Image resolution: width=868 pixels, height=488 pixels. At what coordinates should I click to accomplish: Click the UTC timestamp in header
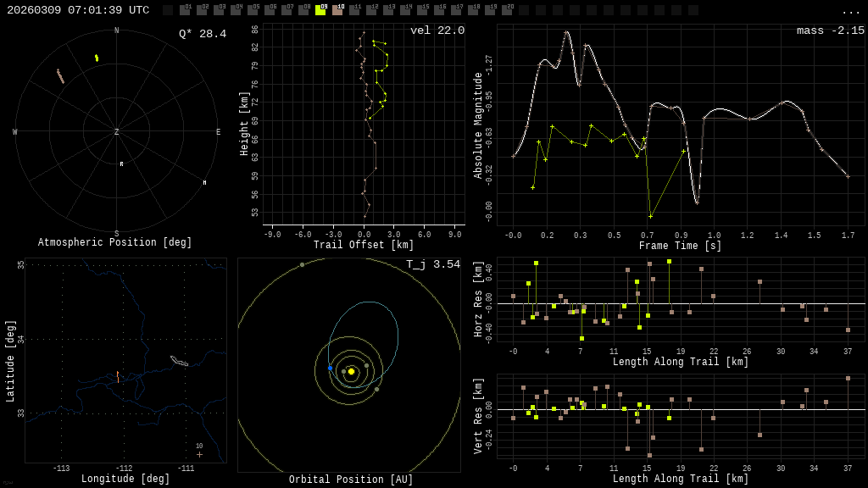[78, 10]
